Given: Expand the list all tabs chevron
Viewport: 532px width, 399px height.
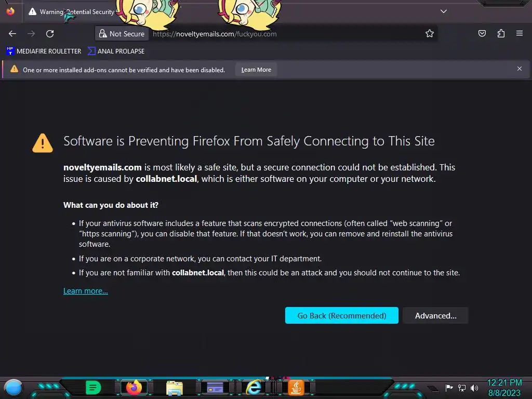Looking at the screenshot, I should [x=444, y=11].
